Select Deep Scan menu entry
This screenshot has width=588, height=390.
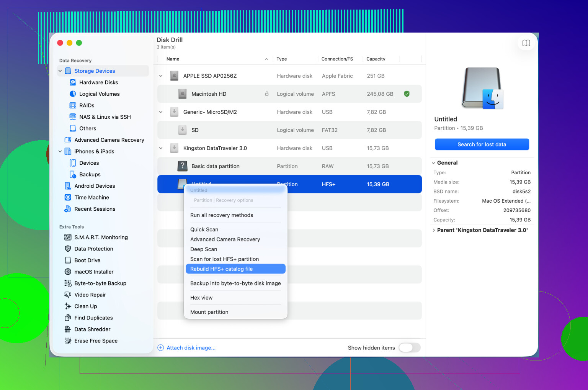235,249
